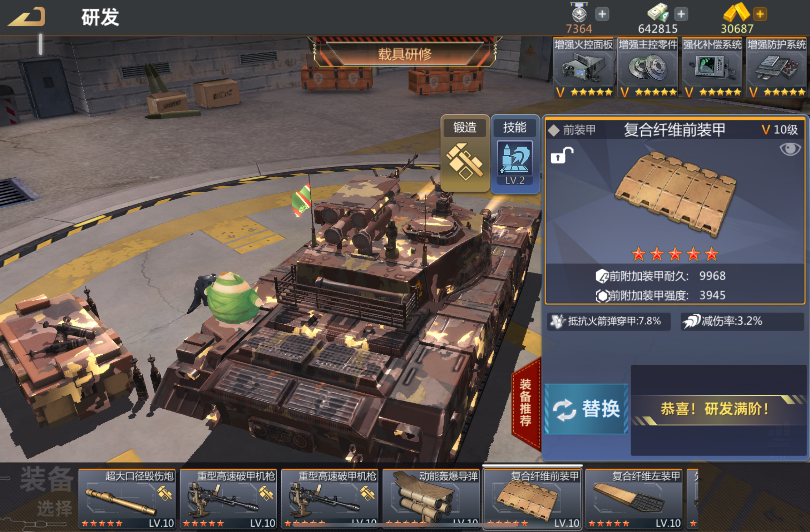Click the back arrow icon

coord(27,16)
